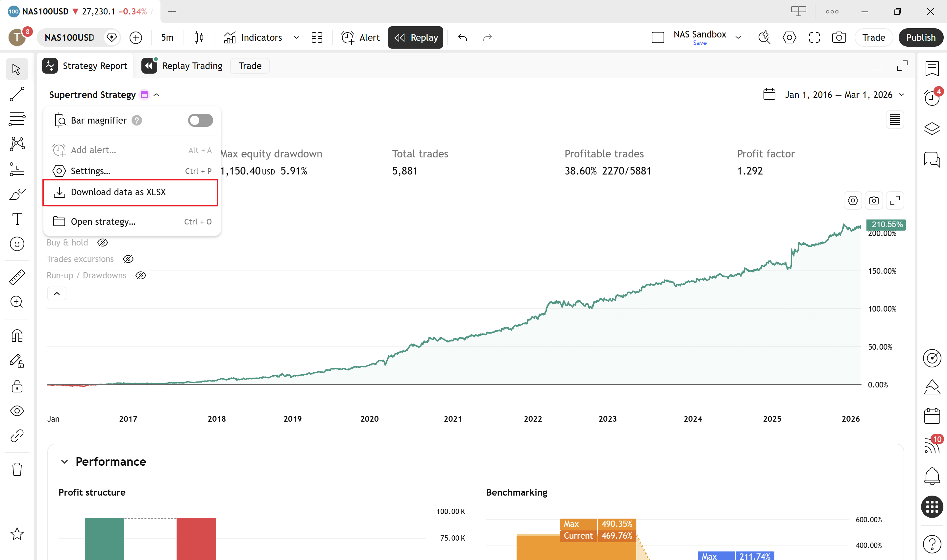This screenshot has height=560, width=947.
Task: Collapse the Performance section
Action: tap(64, 461)
